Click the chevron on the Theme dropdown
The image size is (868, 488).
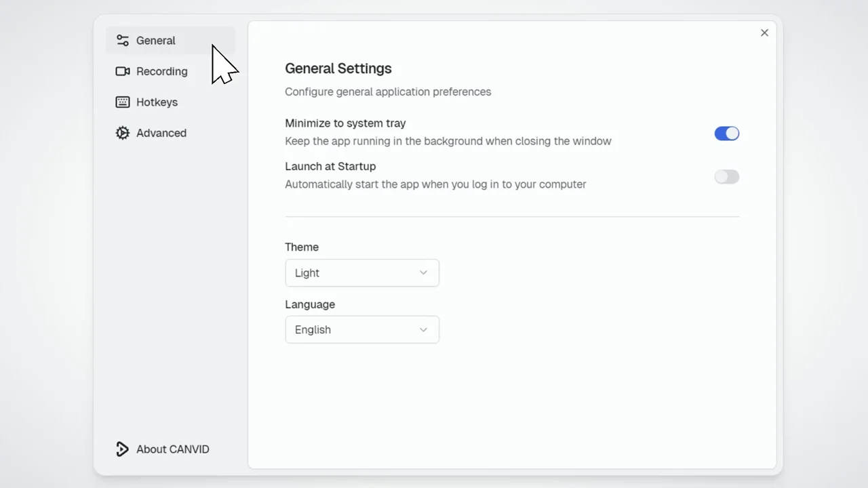point(423,272)
